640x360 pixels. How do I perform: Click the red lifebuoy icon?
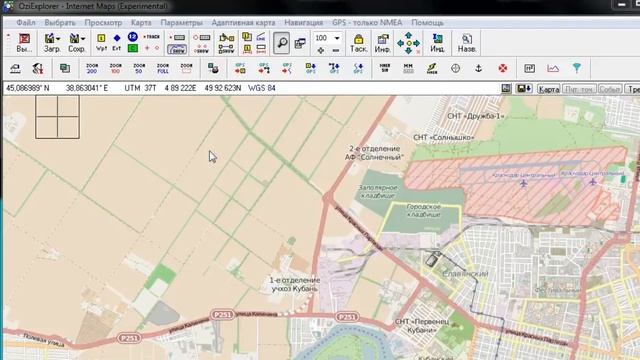502,68
